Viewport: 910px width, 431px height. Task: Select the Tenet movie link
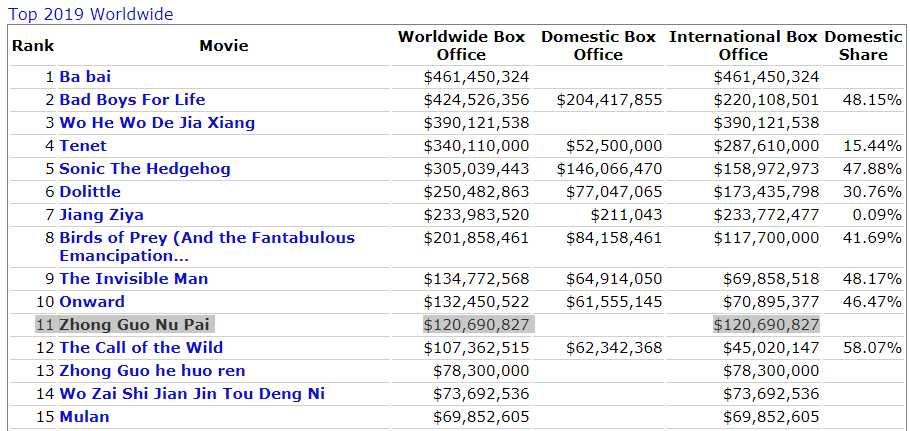(83, 146)
